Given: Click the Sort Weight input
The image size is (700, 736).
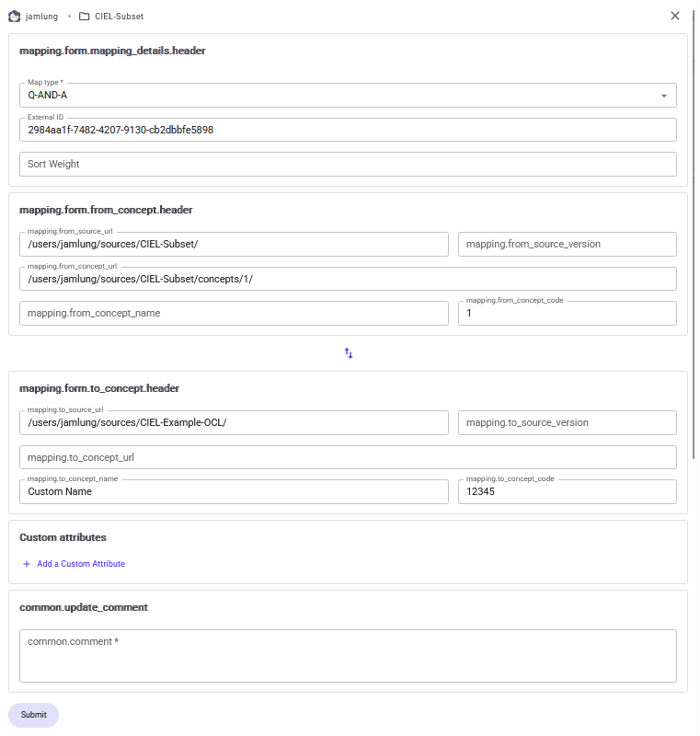Looking at the screenshot, I should tap(348, 164).
